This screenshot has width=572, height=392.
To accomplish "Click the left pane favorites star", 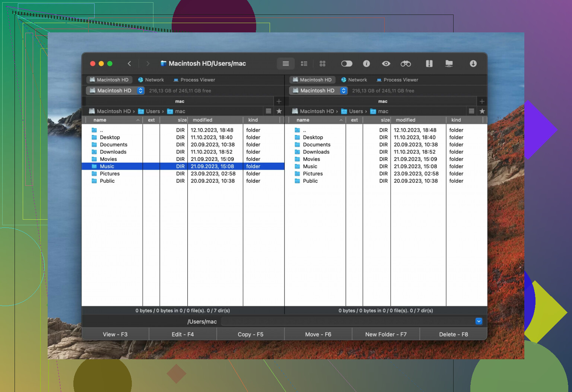I will pos(279,111).
